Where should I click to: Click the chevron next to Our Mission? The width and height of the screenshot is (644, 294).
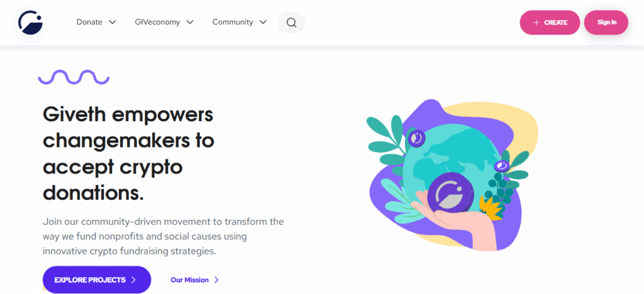click(217, 280)
